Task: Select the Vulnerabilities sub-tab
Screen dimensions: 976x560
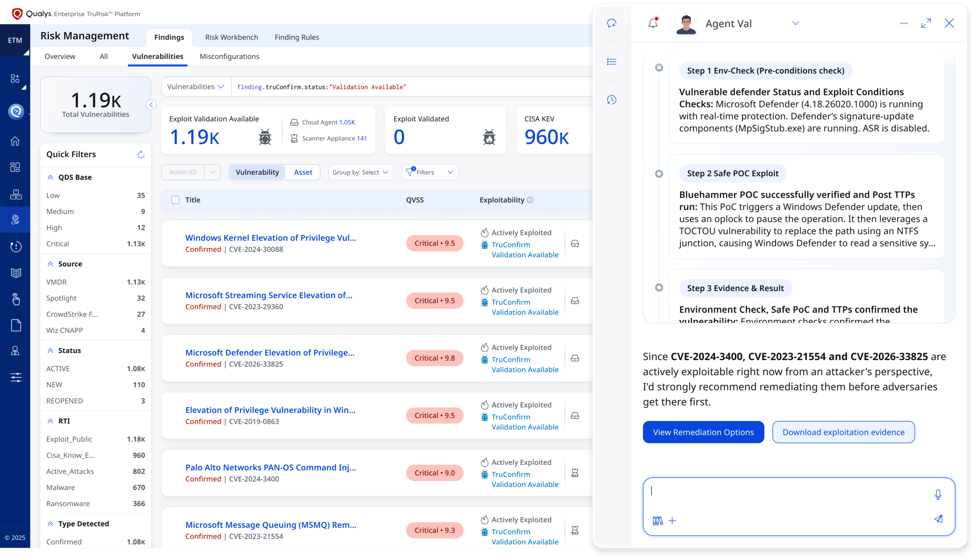Action: [x=157, y=56]
